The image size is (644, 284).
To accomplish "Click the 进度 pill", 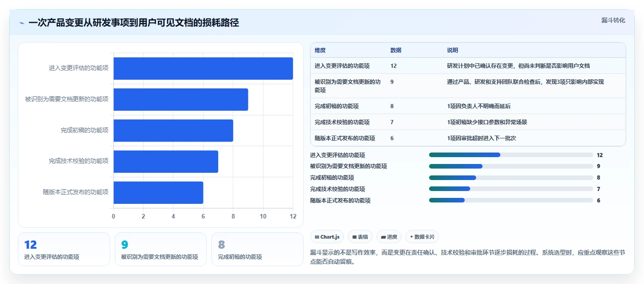I will pyautogui.click(x=389, y=237).
